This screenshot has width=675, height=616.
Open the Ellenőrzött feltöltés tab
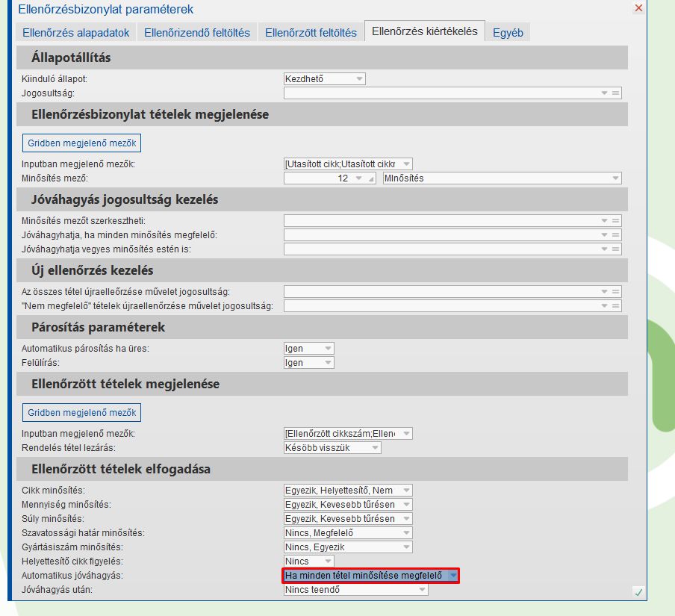(311, 33)
